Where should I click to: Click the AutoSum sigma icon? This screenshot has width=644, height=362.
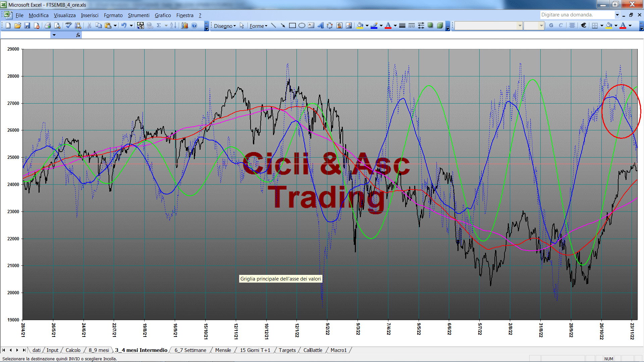[x=159, y=25]
